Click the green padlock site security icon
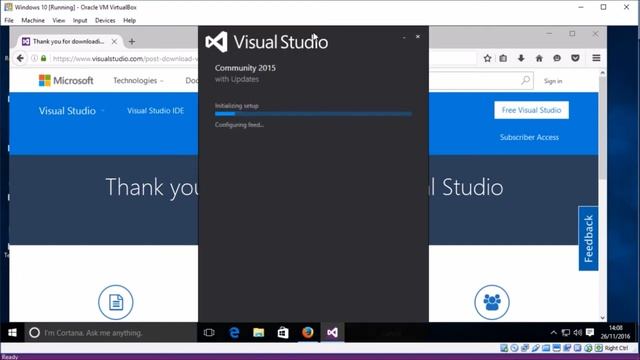Screen dimensions: 640x360 pos(44,58)
